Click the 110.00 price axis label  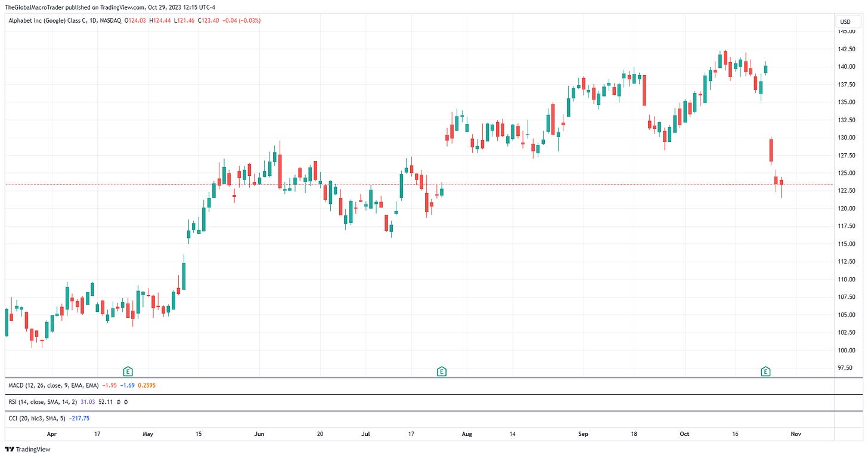point(847,279)
